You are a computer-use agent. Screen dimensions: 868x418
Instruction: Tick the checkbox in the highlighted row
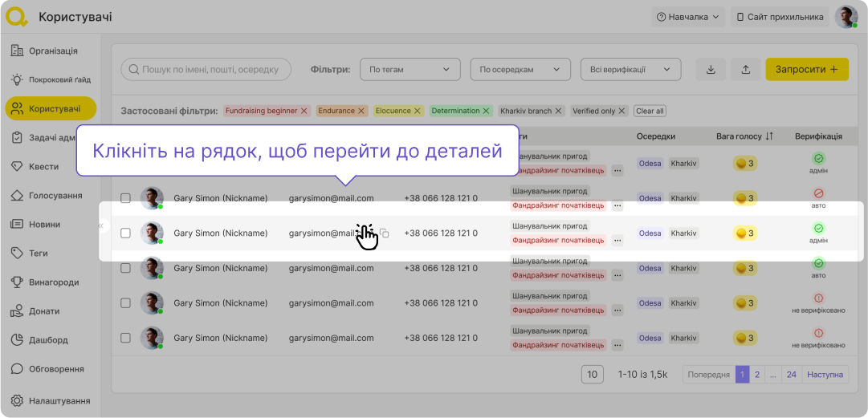(125, 233)
